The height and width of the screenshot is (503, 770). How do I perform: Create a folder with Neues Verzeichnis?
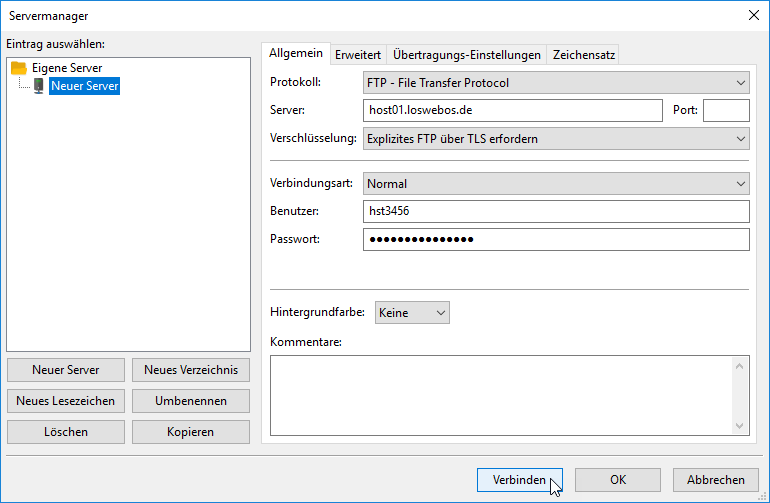pos(190,370)
